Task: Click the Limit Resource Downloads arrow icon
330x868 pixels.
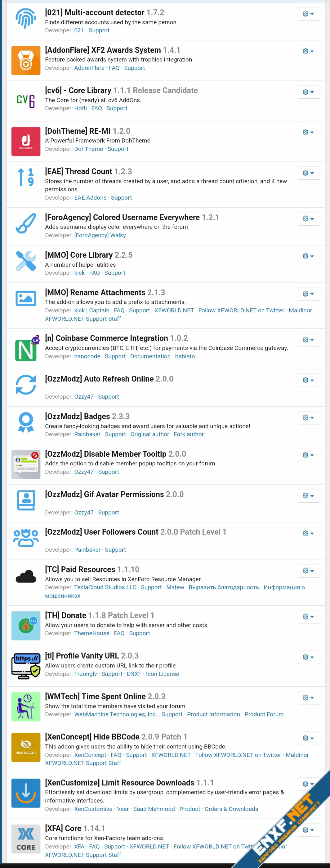Action: tap(26, 793)
